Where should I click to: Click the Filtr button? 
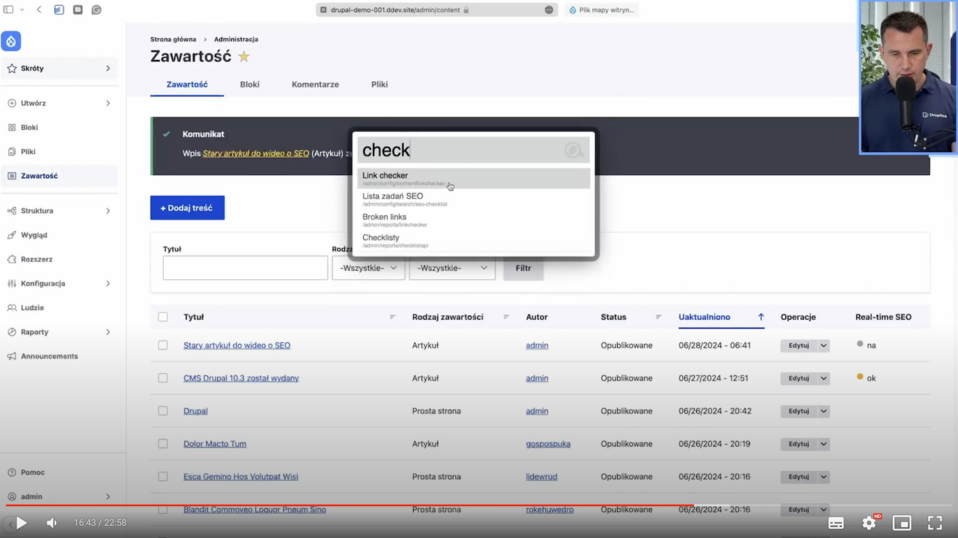point(523,268)
